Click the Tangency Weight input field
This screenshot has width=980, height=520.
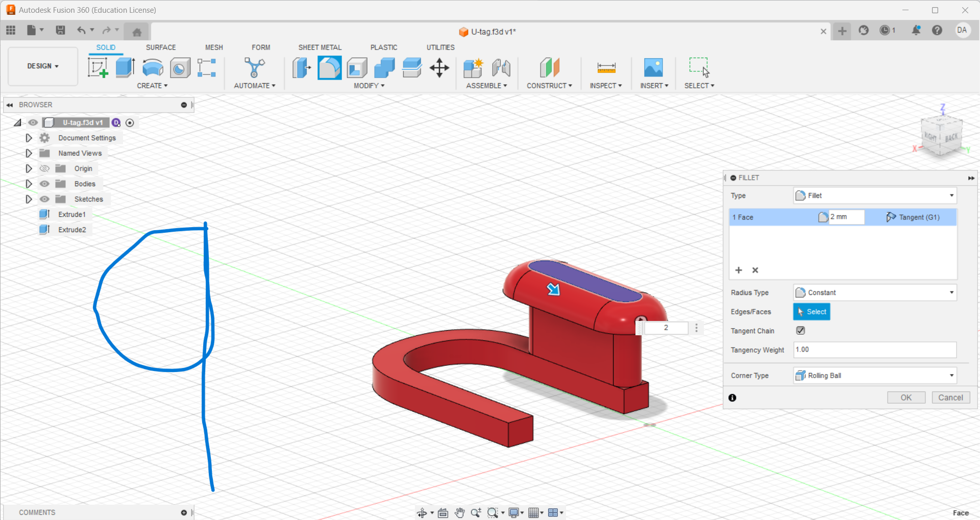click(x=874, y=350)
